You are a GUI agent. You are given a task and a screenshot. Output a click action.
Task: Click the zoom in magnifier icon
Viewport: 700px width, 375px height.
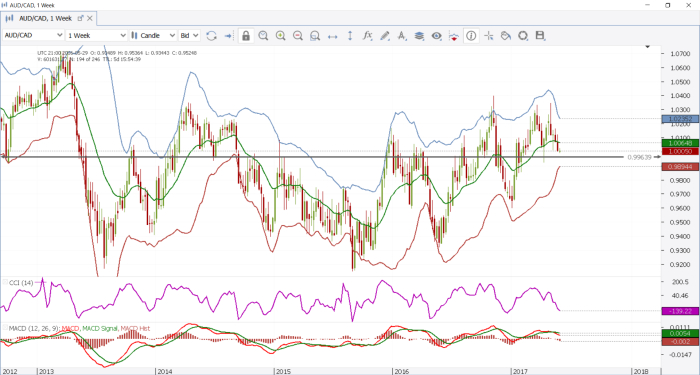(280, 36)
